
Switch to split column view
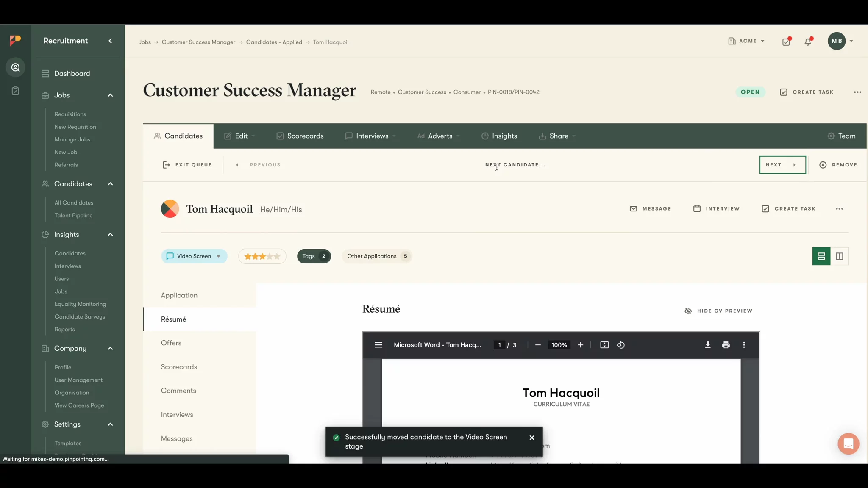(839, 256)
